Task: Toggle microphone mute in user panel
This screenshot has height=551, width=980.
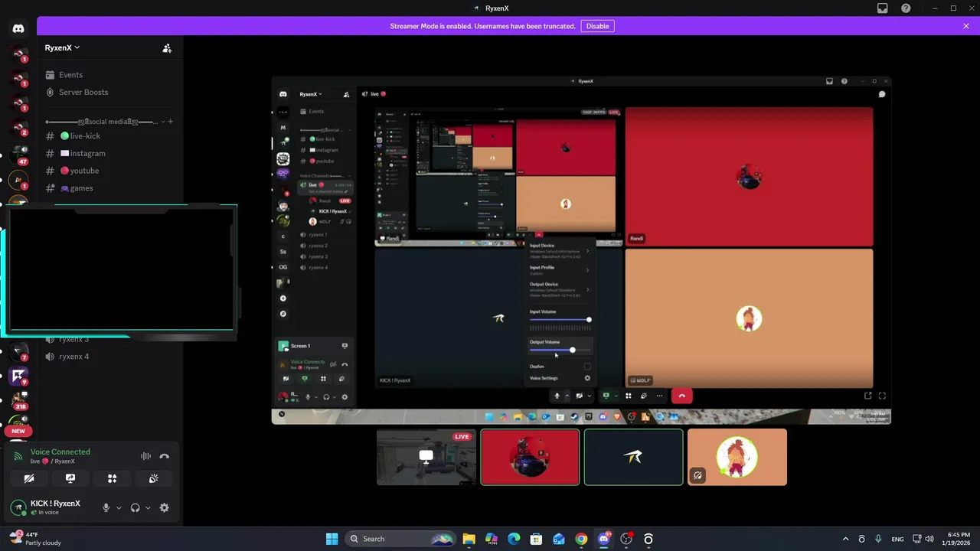Action: tap(106, 507)
